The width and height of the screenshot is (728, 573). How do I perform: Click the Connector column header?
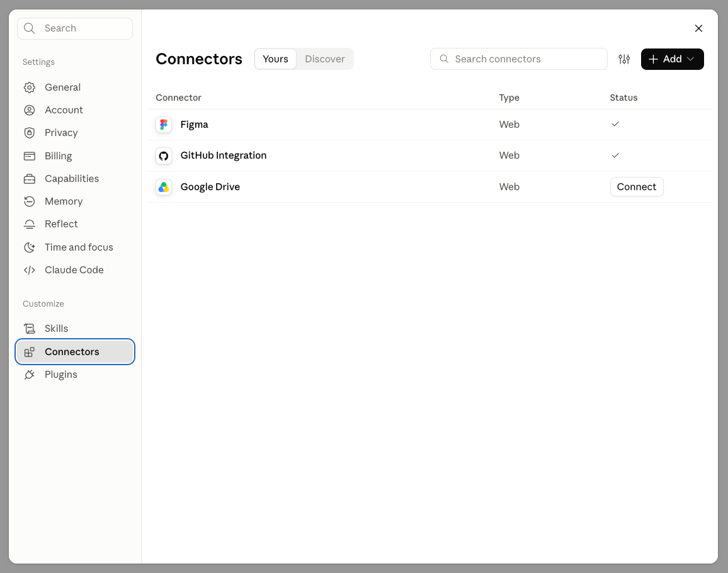(x=178, y=98)
